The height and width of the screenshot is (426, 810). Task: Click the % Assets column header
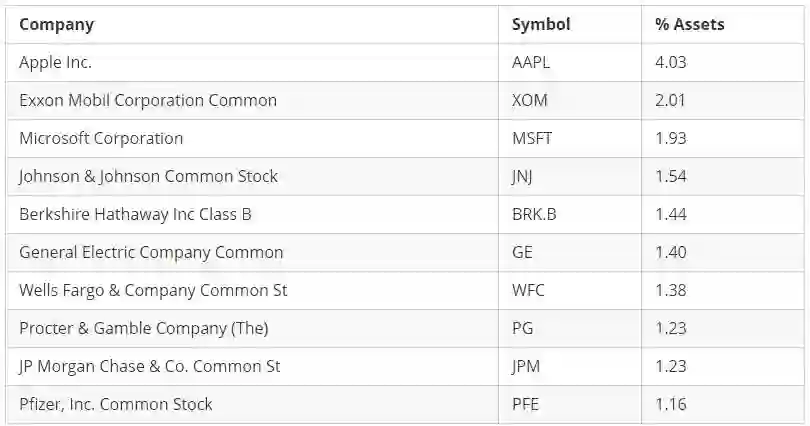(x=690, y=24)
